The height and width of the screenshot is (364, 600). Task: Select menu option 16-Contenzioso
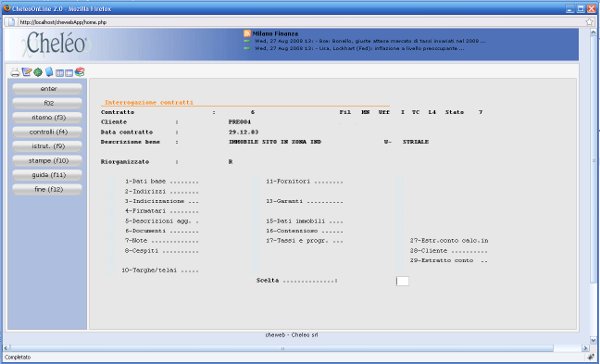click(x=305, y=231)
